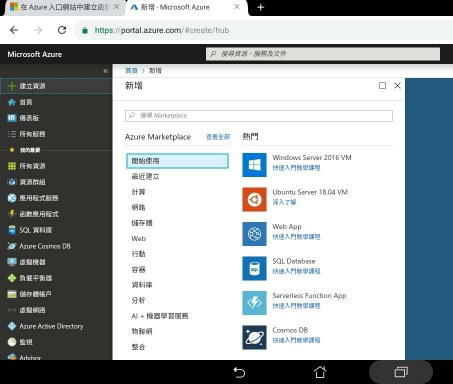The height and width of the screenshot is (384, 453).
Task: Select the AI + Machine Learning category
Action: 160,316
